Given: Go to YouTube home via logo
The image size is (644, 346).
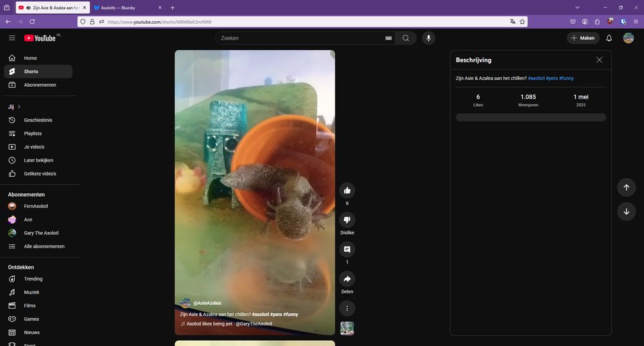Looking at the screenshot, I should tap(40, 38).
